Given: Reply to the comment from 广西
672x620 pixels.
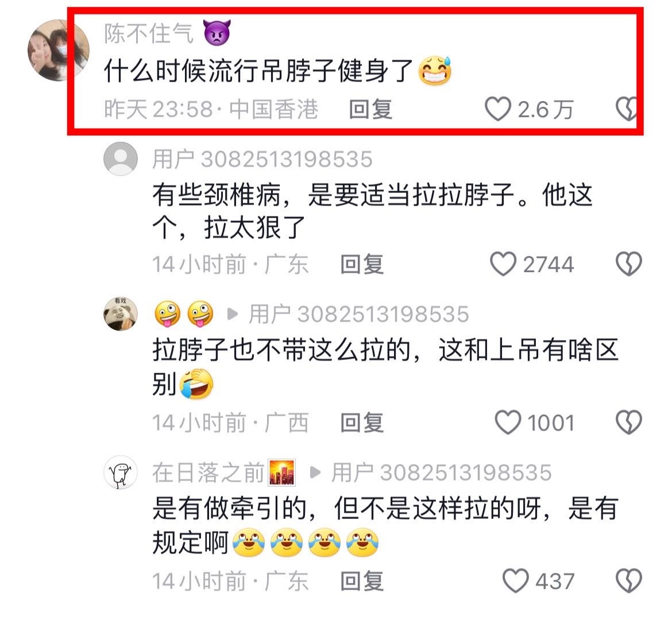Looking at the screenshot, I should click(362, 423).
